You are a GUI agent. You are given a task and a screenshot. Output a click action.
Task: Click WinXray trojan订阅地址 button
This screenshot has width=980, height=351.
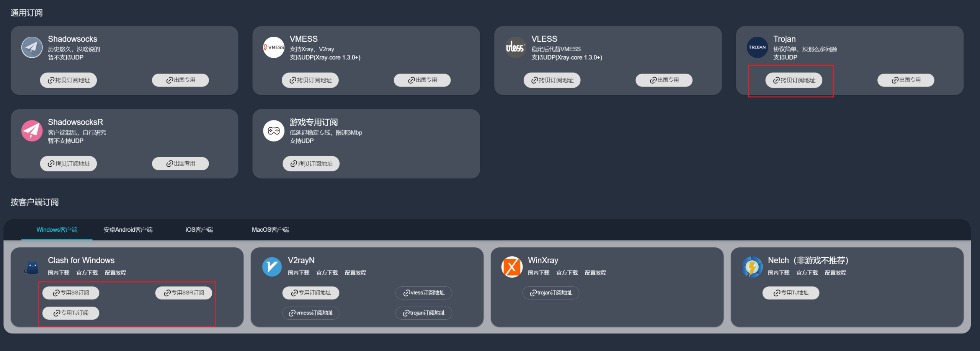pyautogui.click(x=551, y=293)
